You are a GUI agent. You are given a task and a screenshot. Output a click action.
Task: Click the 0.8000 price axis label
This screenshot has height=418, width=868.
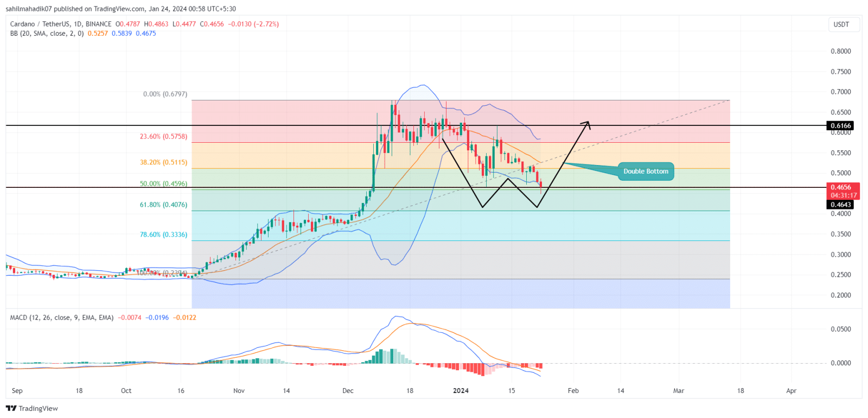click(841, 51)
